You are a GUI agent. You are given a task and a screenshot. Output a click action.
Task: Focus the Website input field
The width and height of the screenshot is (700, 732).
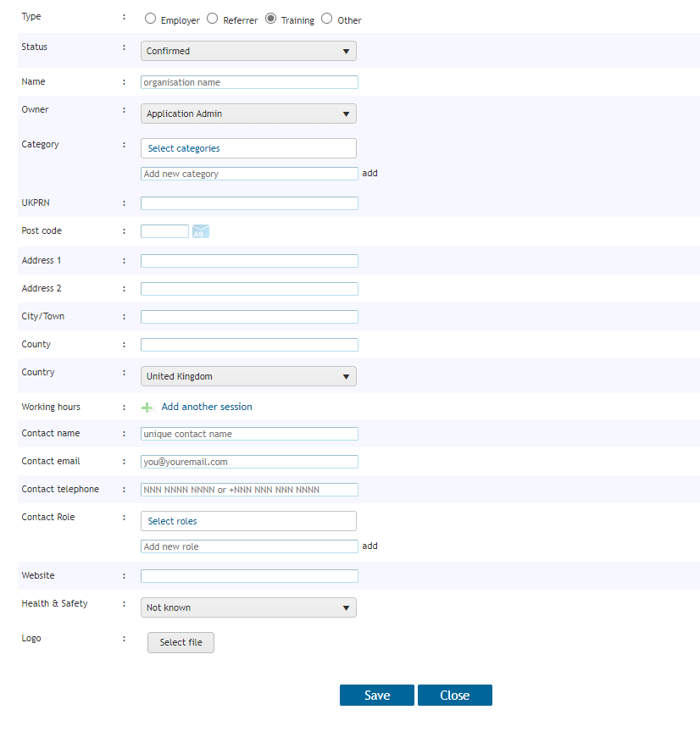pyautogui.click(x=249, y=576)
